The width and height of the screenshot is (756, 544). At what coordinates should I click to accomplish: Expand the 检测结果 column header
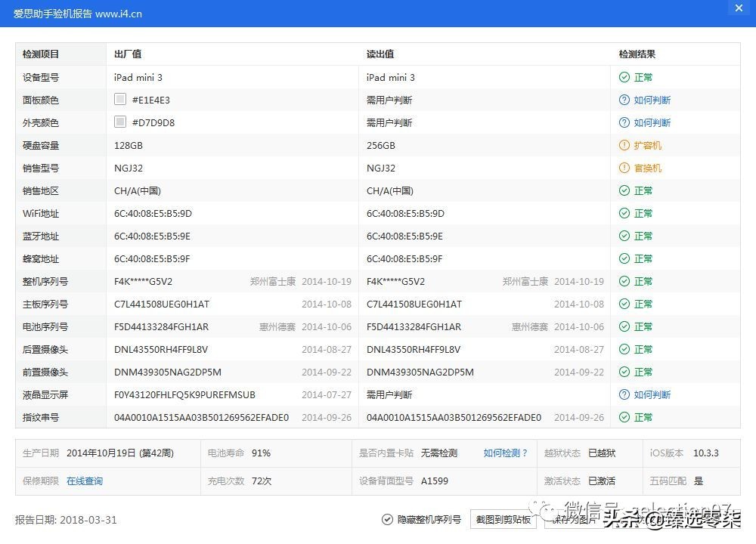pos(637,54)
